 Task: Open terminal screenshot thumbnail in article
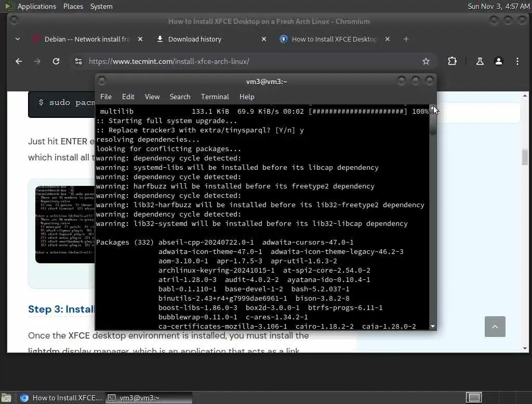click(65, 224)
